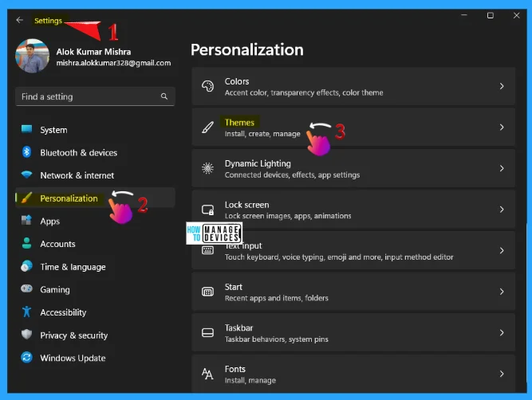Viewport: 532px width, 400px height.
Task: Click the Start grid icon
Action: pyautogui.click(x=207, y=292)
